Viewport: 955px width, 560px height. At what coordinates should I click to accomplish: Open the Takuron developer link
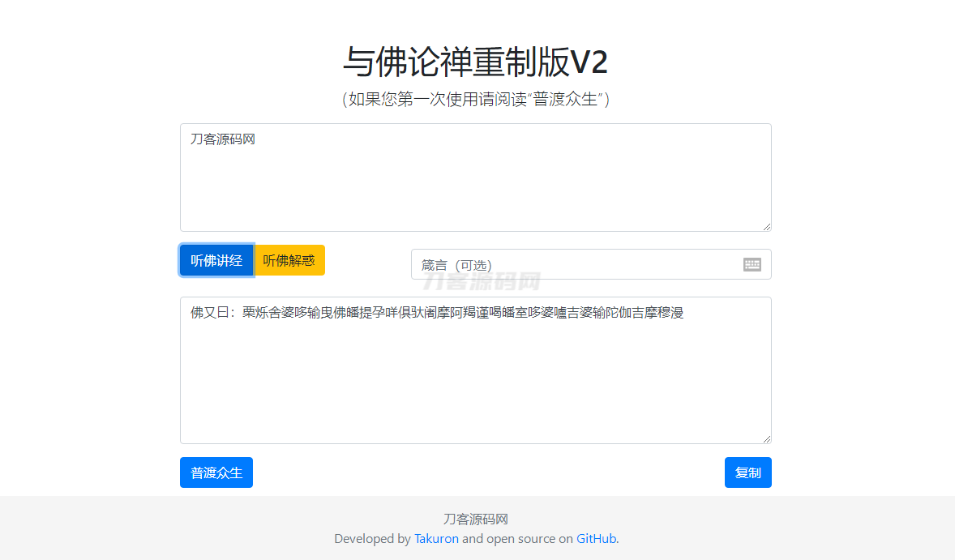[x=436, y=538]
